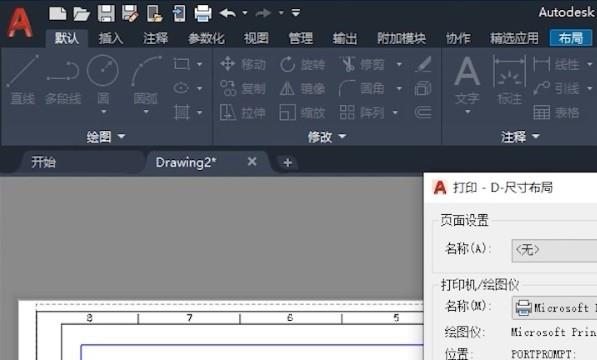Open the 圆角 fillet dropdown arrow
This screenshot has width=597, height=360.
399,89
